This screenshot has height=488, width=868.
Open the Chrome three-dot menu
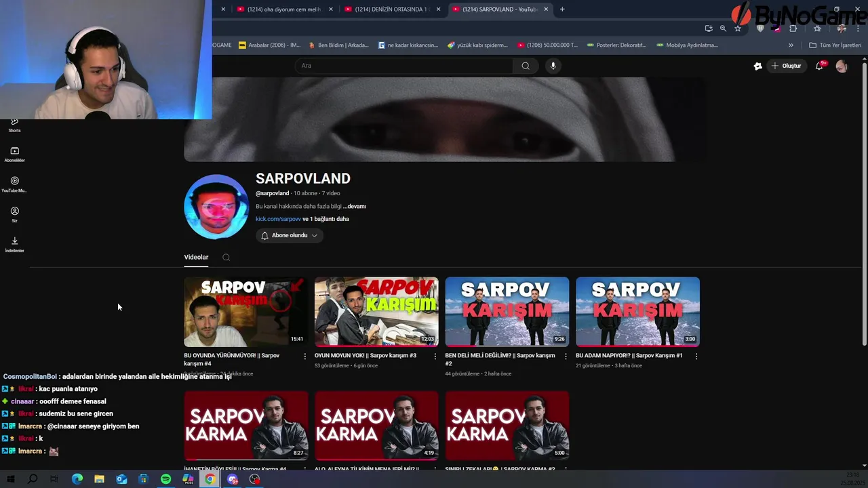[x=859, y=28]
